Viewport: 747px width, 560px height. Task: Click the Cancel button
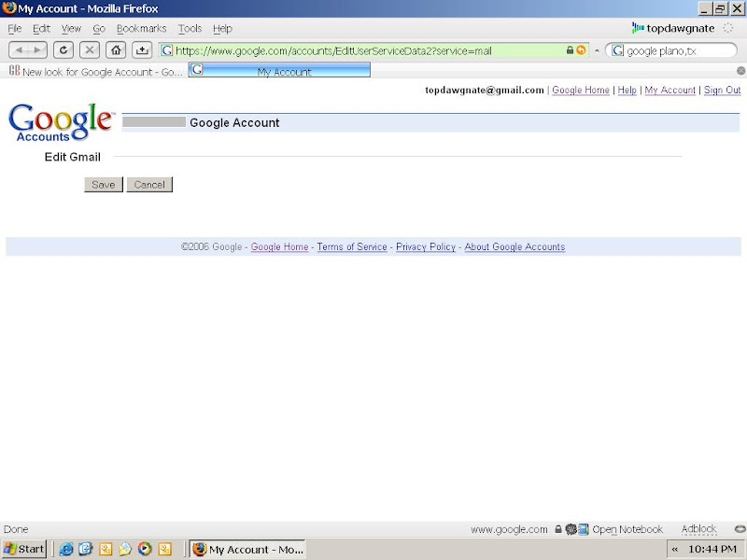(149, 185)
